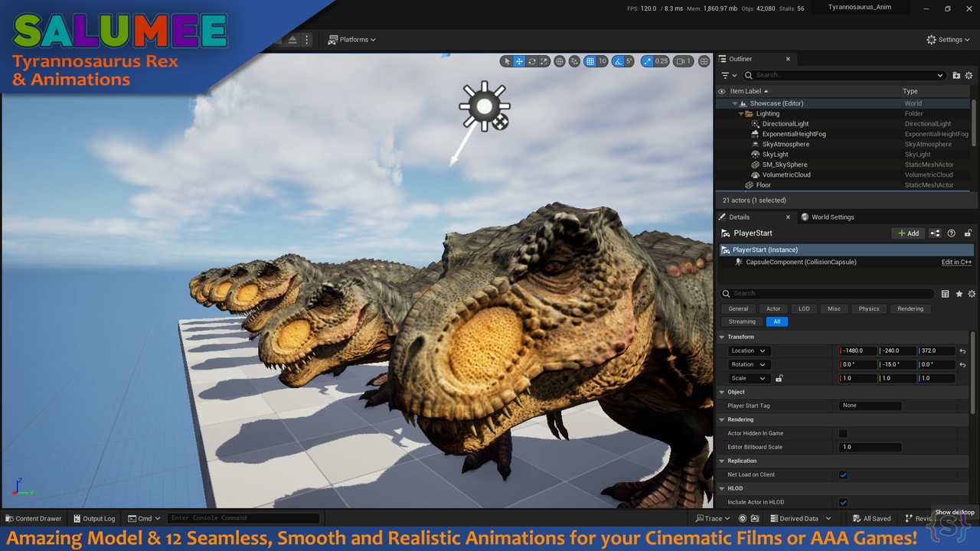Select the Scale gizmo tool
The height and width of the screenshot is (551, 980).
(544, 61)
